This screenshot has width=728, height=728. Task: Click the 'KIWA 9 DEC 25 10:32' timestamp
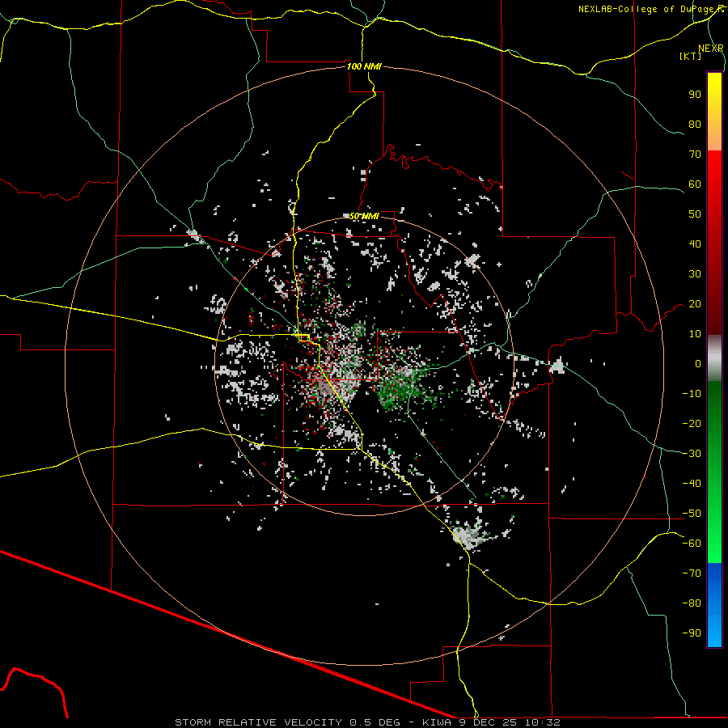click(491, 722)
